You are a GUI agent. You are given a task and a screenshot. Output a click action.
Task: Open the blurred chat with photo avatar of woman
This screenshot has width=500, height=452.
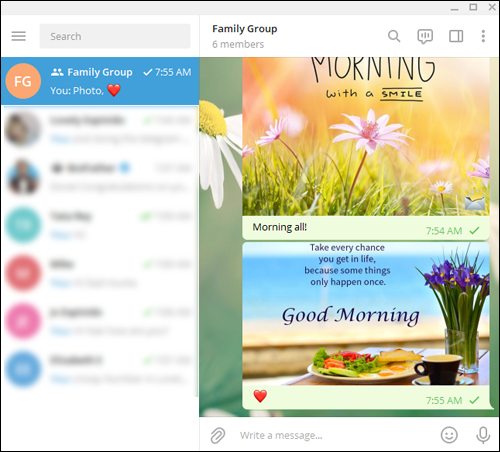[x=100, y=129]
